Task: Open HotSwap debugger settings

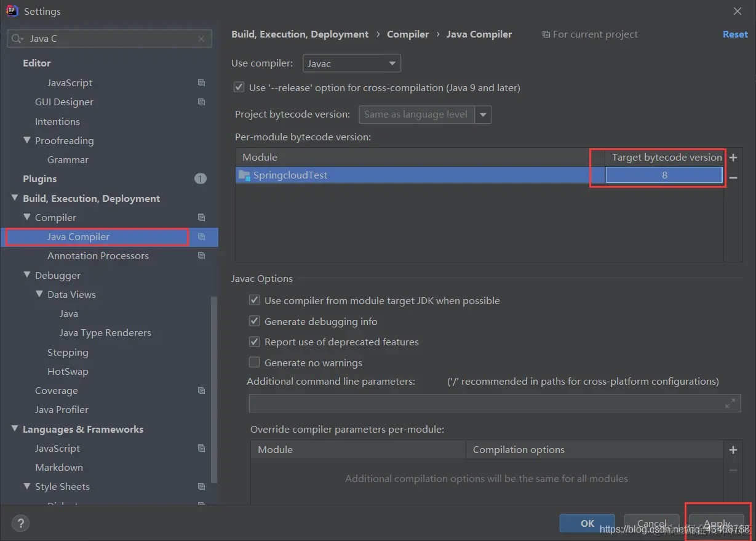Action: pos(68,371)
